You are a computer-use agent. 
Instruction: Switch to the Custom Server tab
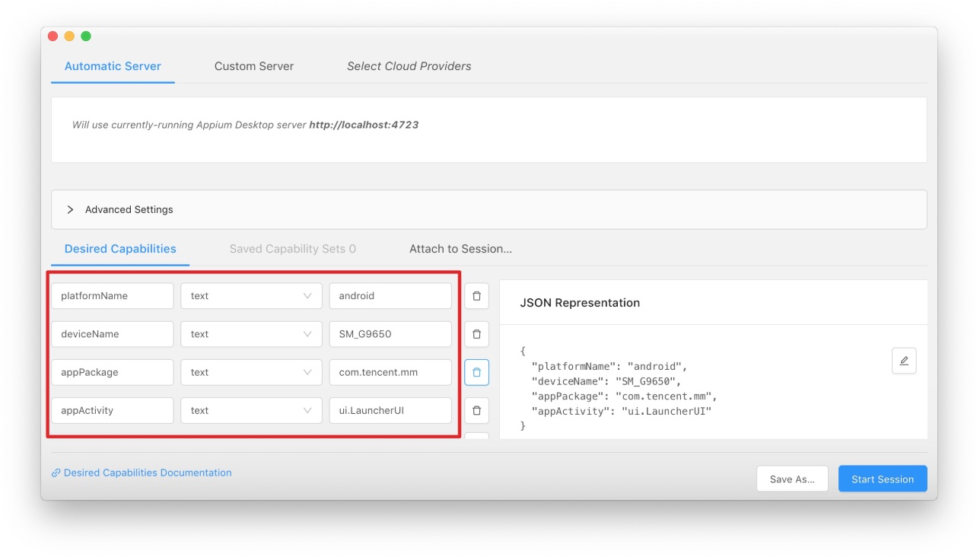coord(254,66)
